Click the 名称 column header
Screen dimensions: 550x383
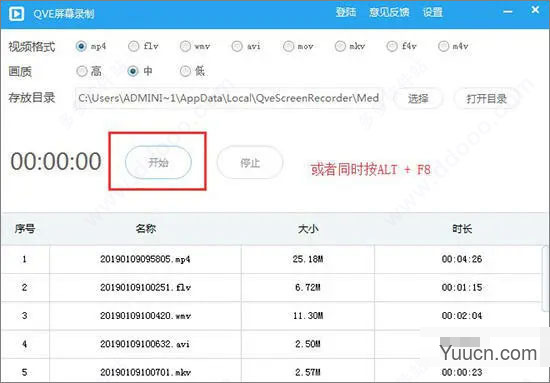point(146,229)
